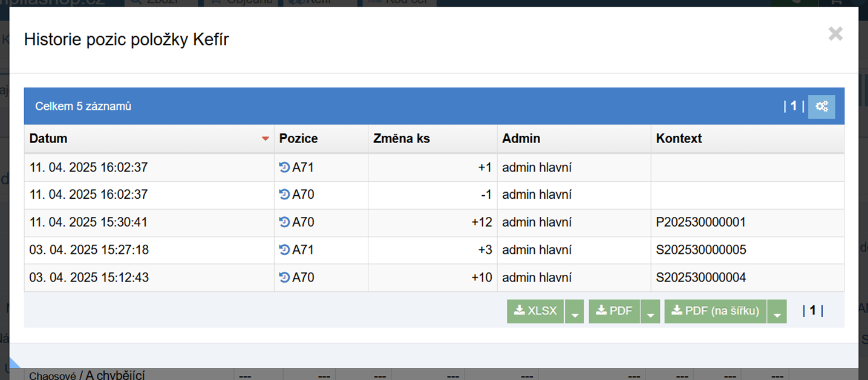Go to page 1 in bottom pagination

coord(813,311)
